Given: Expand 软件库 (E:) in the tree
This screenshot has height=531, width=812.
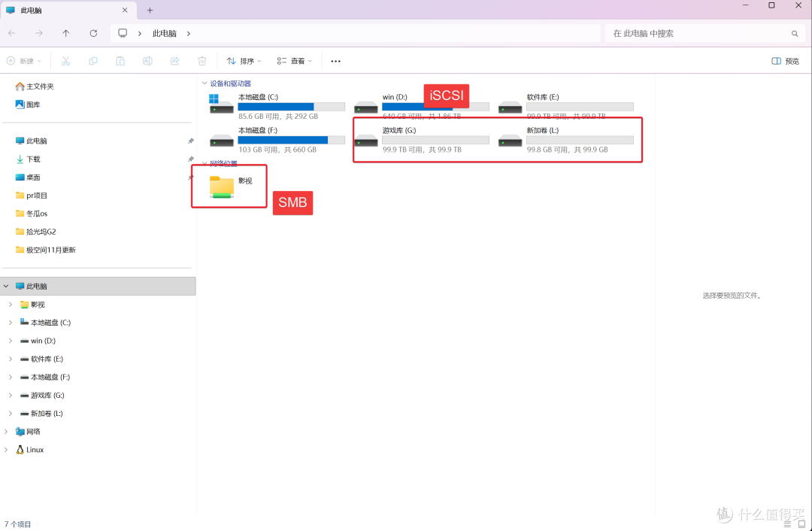Looking at the screenshot, I should tap(11, 359).
